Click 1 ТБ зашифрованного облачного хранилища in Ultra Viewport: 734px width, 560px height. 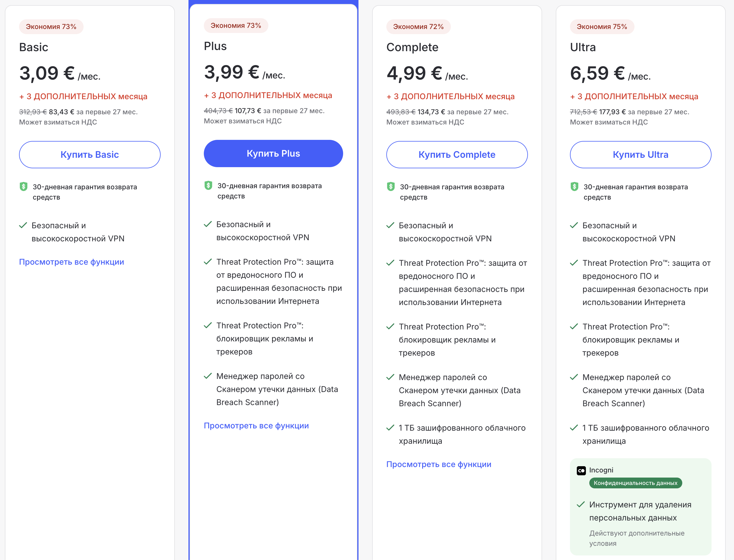pyautogui.click(x=646, y=435)
